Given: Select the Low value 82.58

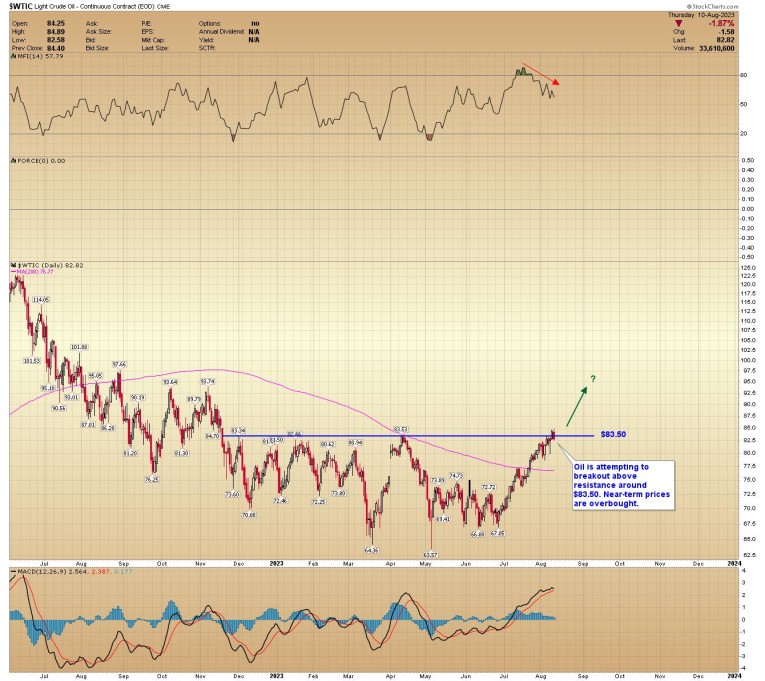Looking at the screenshot, I should point(56,40).
